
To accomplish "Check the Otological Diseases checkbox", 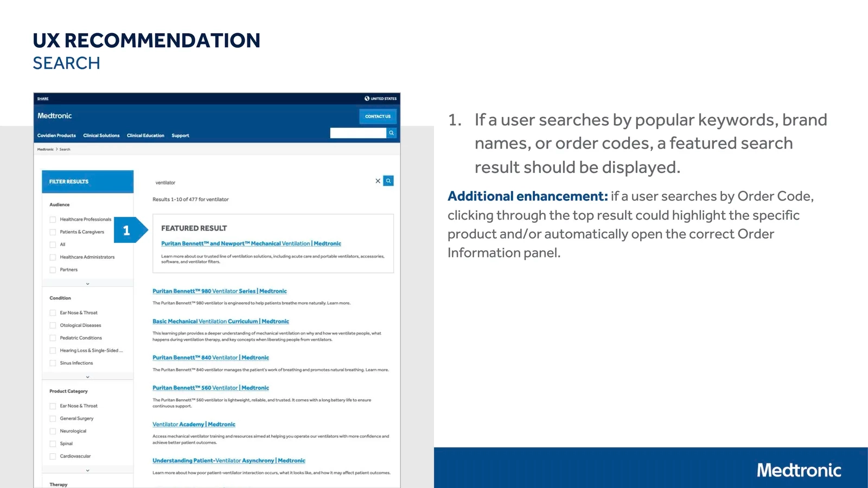I will tap(53, 325).
